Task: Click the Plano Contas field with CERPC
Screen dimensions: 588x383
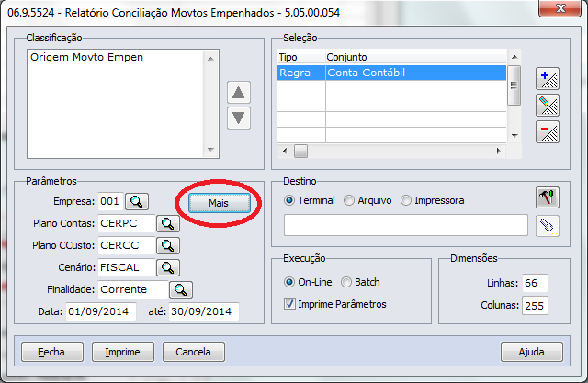Action: [x=127, y=224]
